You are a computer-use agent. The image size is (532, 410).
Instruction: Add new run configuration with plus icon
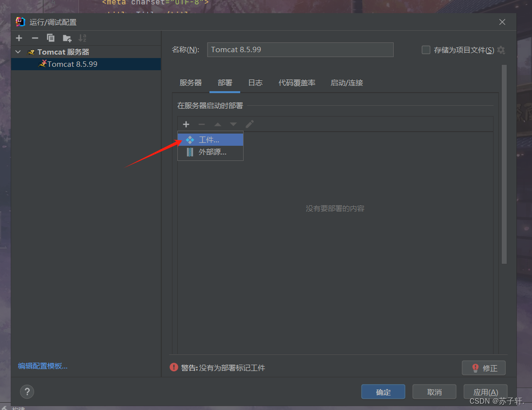(x=19, y=38)
